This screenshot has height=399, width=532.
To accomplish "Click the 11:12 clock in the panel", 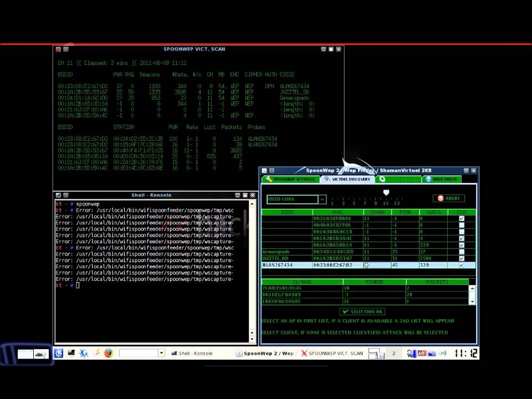I will pyautogui.click(x=466, y=353).
